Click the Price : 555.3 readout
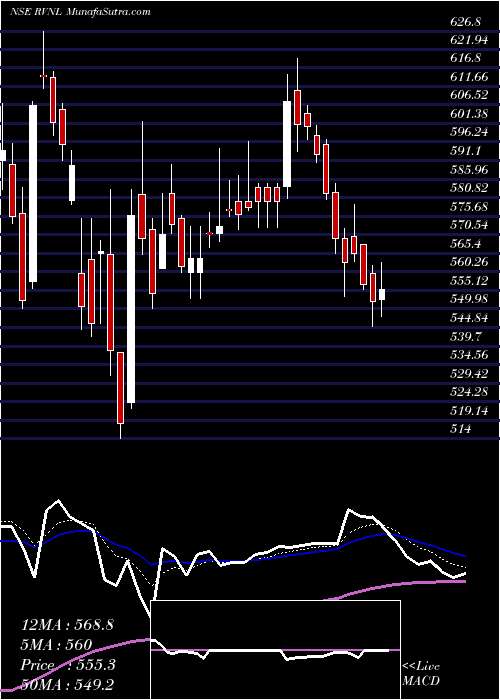500x700 pixels. point(68,665)
